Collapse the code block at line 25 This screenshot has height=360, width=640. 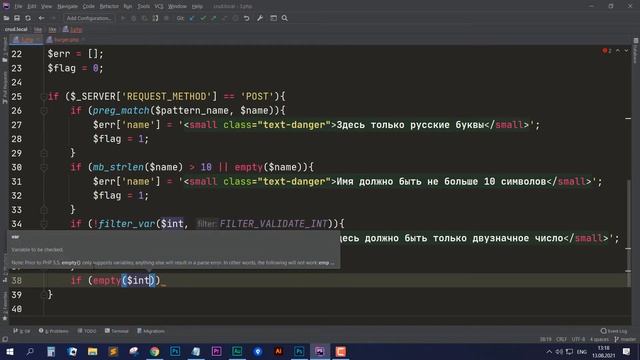click(x=44, y=97)
